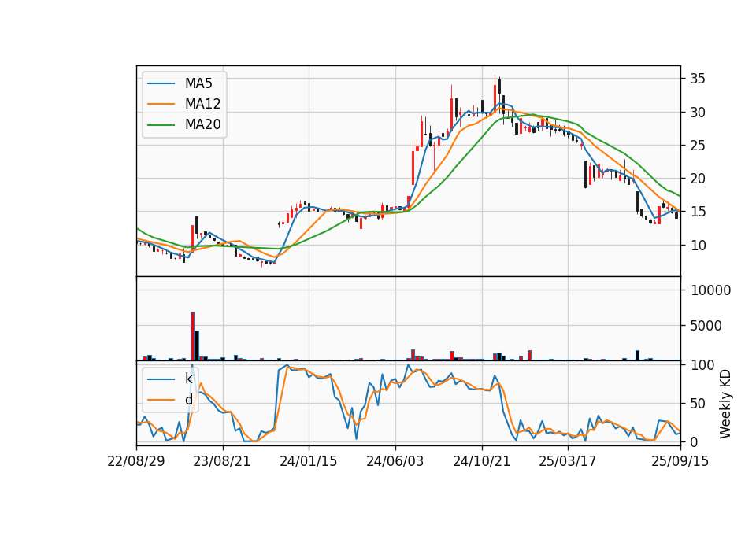Click the 50 KD axis tick label
The image size is (756, 543).
(x=699, y=404)
